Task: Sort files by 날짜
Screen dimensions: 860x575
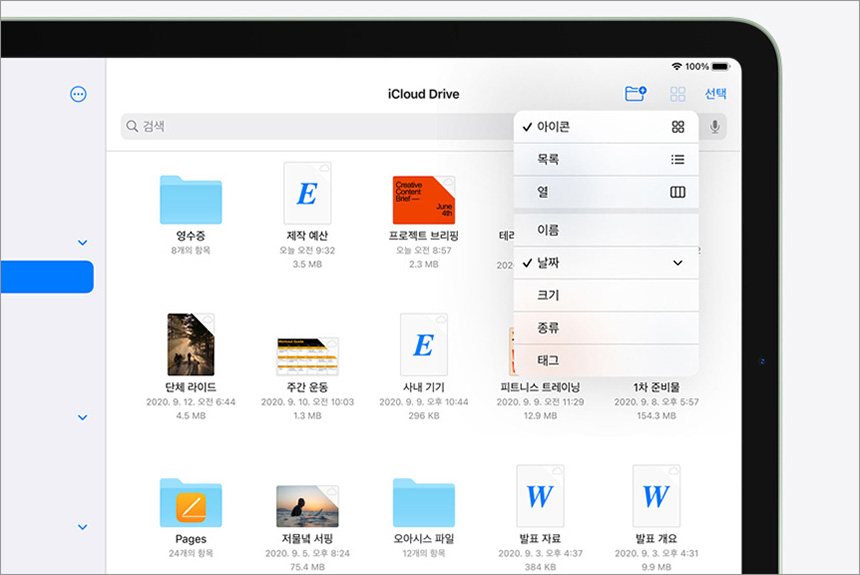Action: pyautogui.click(x=606, y=263)
